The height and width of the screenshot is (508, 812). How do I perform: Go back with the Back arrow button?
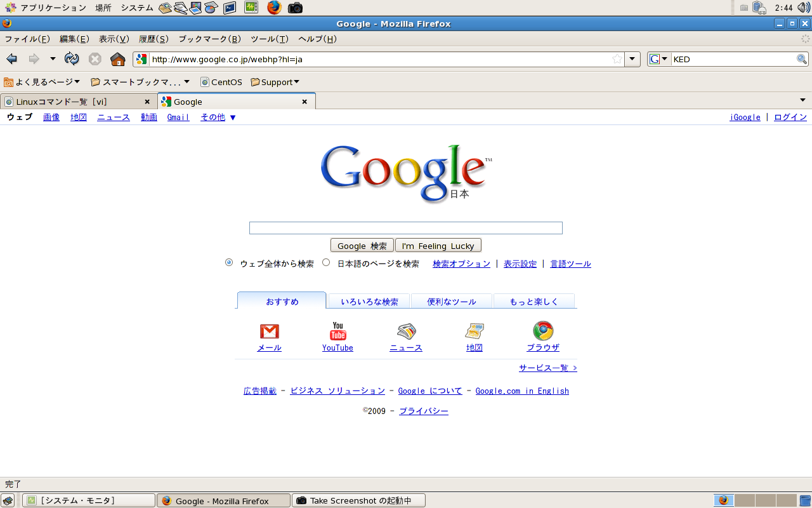click(12, 59)
